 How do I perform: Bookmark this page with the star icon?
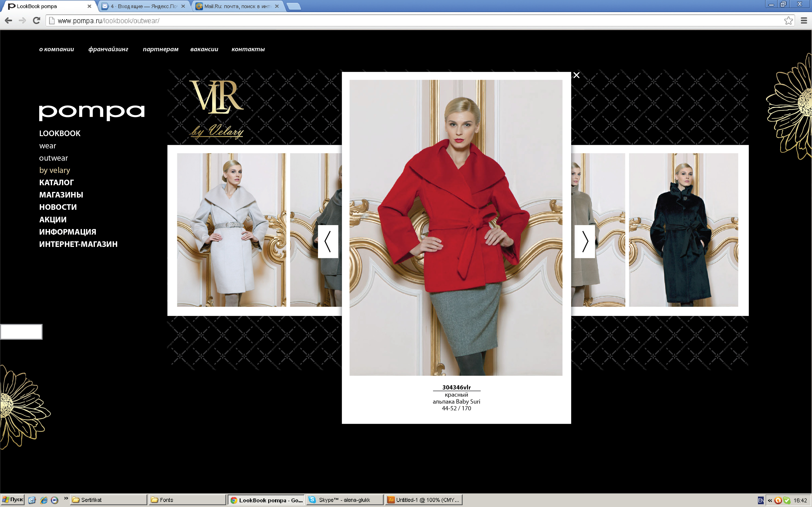tap(788, 21)
